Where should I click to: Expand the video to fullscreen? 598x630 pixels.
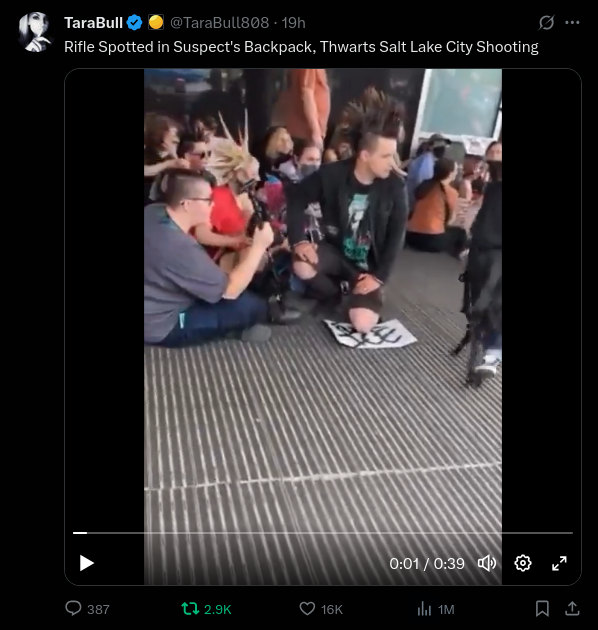click(x=559, y=563)
